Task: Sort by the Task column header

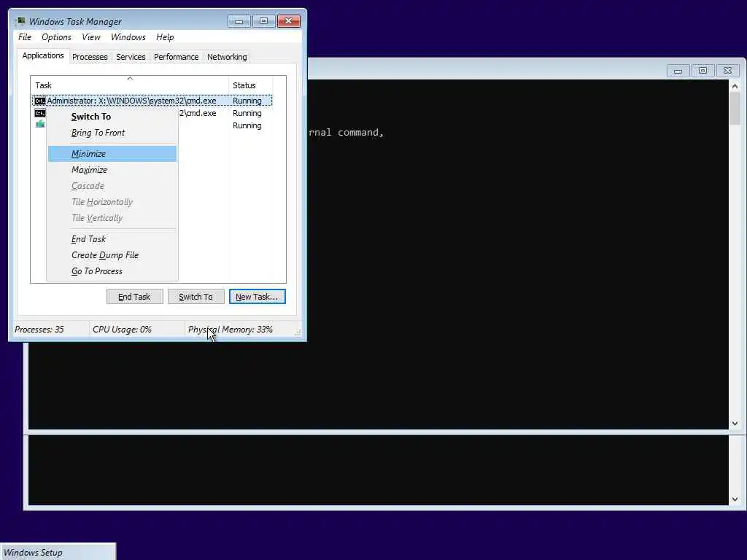Action: [130, 85]
